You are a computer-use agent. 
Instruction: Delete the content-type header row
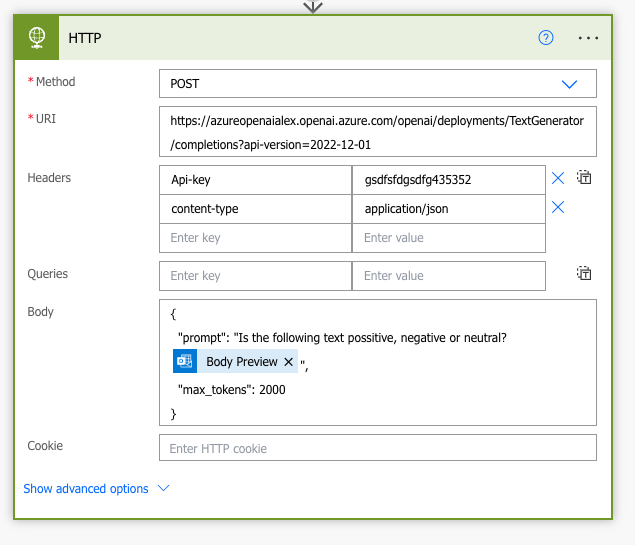[x=558, y=207]
